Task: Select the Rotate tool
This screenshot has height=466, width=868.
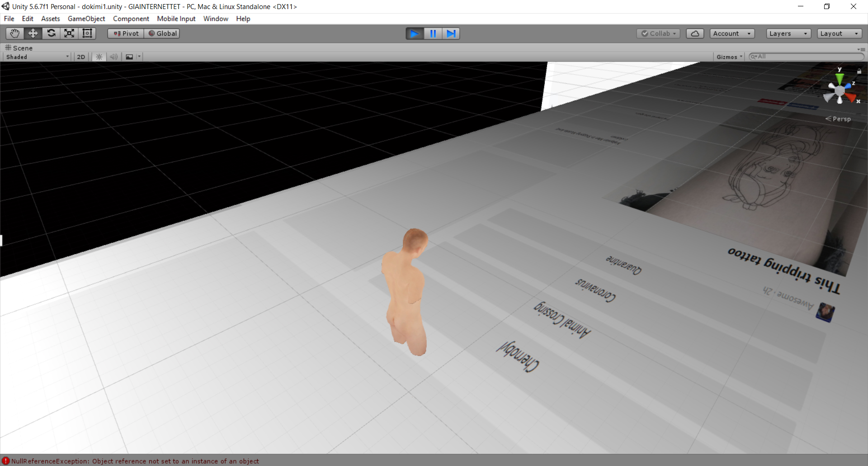Action: click(x=51, y=33)
